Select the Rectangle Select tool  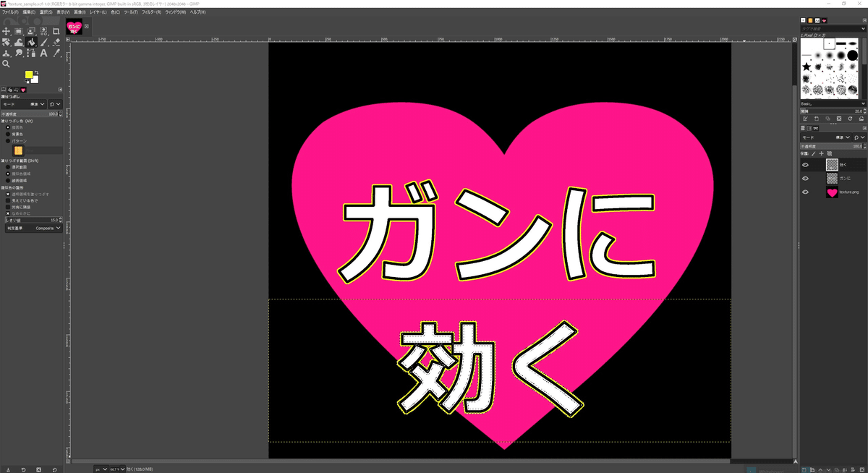coord(18,31)
